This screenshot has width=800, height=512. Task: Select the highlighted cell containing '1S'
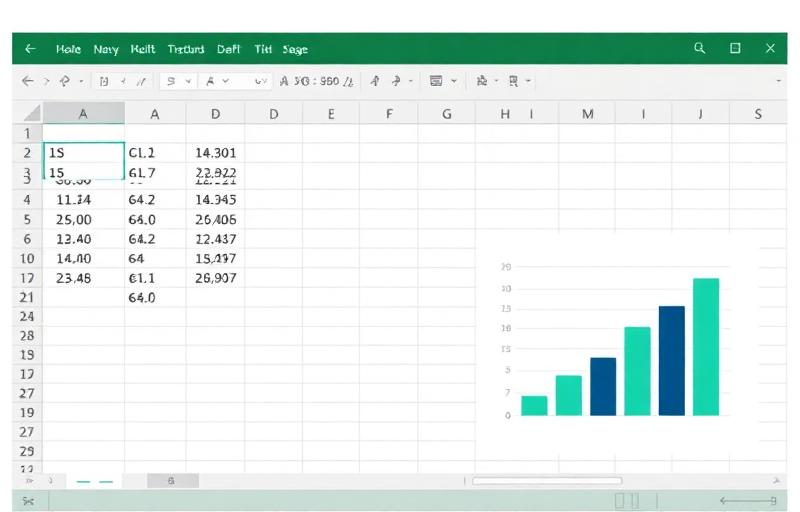84,152
